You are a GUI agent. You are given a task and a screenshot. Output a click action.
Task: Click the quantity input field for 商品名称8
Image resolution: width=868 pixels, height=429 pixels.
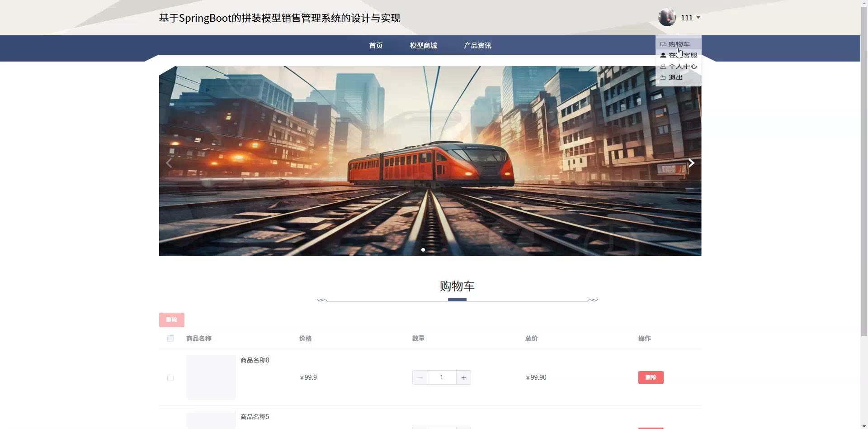click(442, 377)
